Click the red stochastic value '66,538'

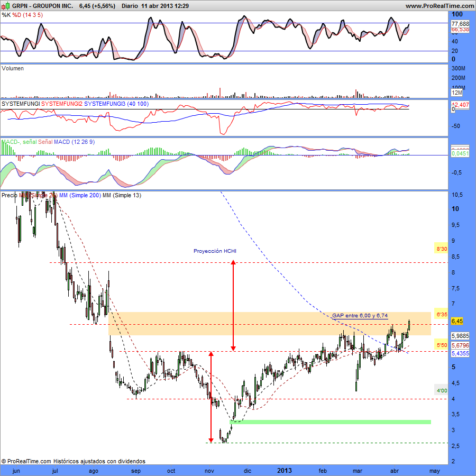coord(460,30)
